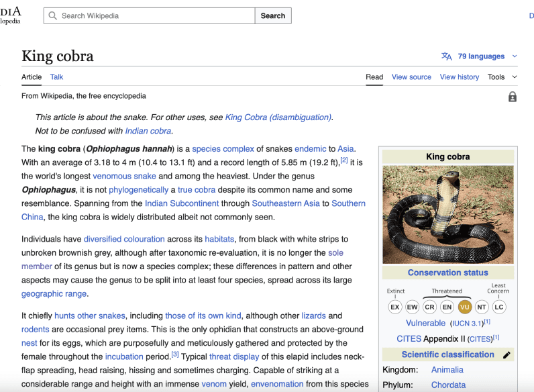This screenshot has height=392, width=534.
Task: Follow the King Cobra (disambiguation) link
Action: click(x=278, y=117)
